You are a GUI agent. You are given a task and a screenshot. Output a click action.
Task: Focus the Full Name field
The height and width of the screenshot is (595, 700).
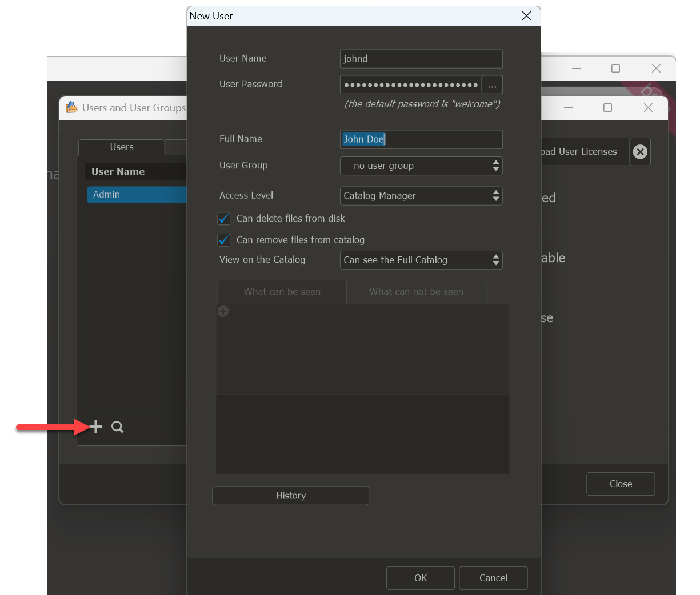pos(421,139)
